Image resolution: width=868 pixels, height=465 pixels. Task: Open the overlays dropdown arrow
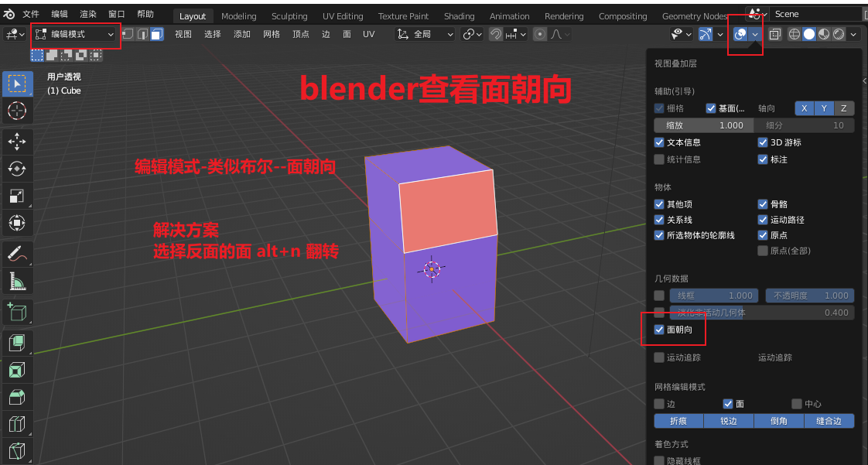(755, 34)
